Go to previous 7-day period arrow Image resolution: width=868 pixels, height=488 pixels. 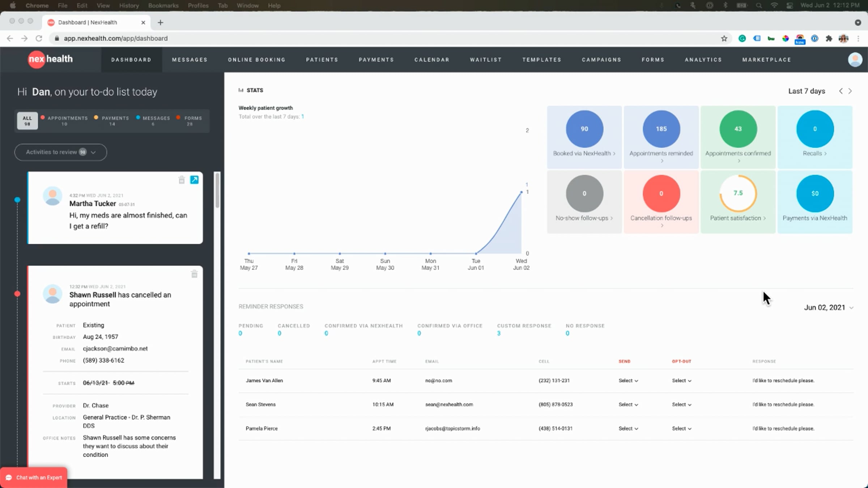tap(841, 91)
